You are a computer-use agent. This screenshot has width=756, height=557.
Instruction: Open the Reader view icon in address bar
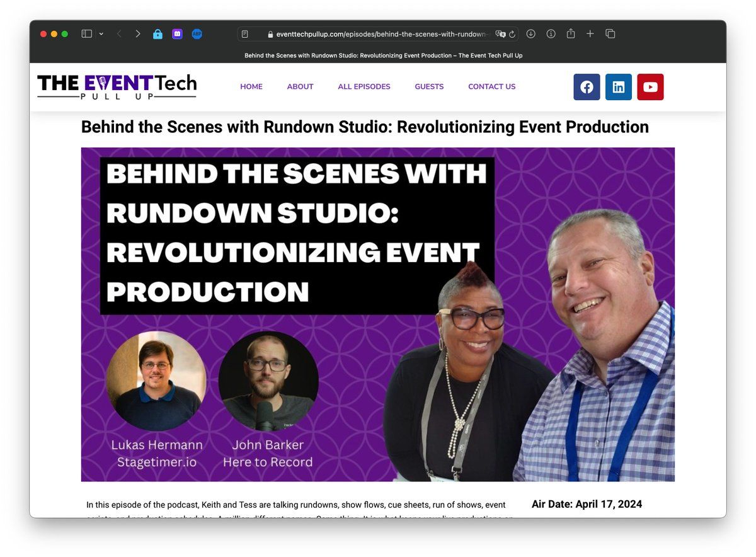(245, 34)
